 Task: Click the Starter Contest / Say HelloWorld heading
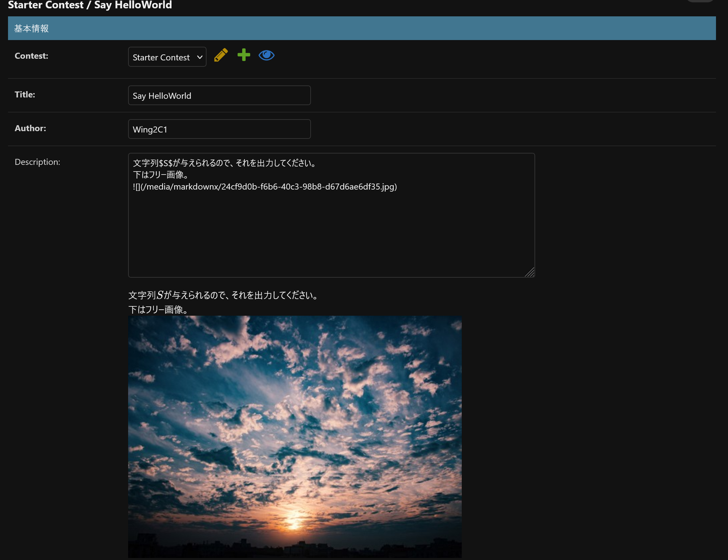90,5
